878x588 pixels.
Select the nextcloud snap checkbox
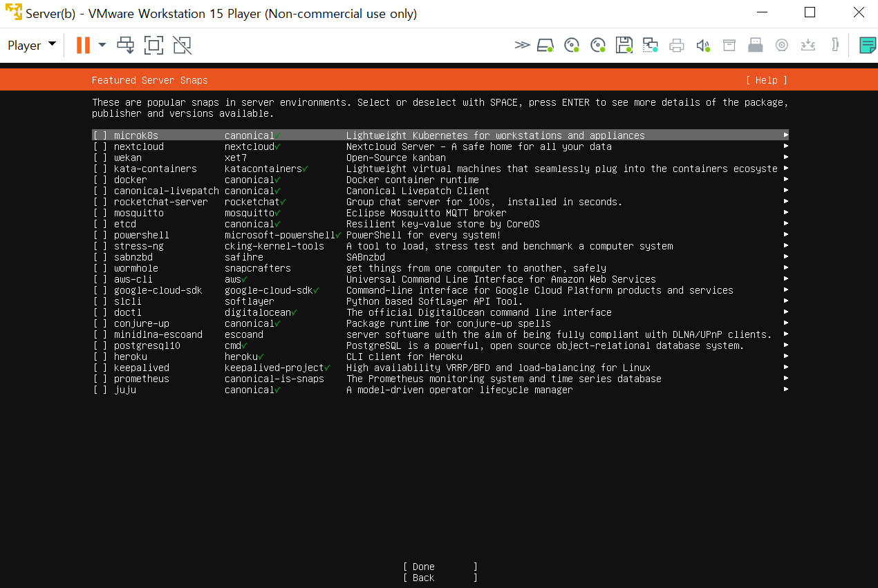pos(100,146)
